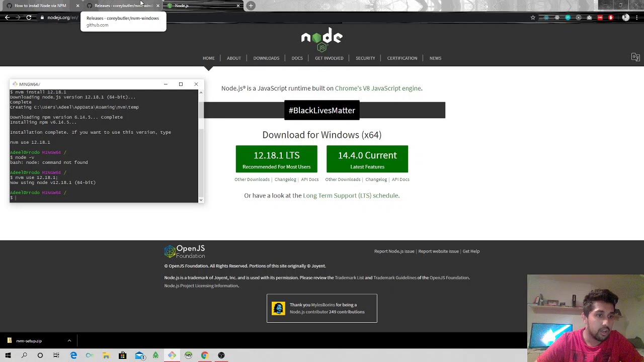Open the Windows Start menu
Viewport: 644px width, 362px height.
[8, 355]
